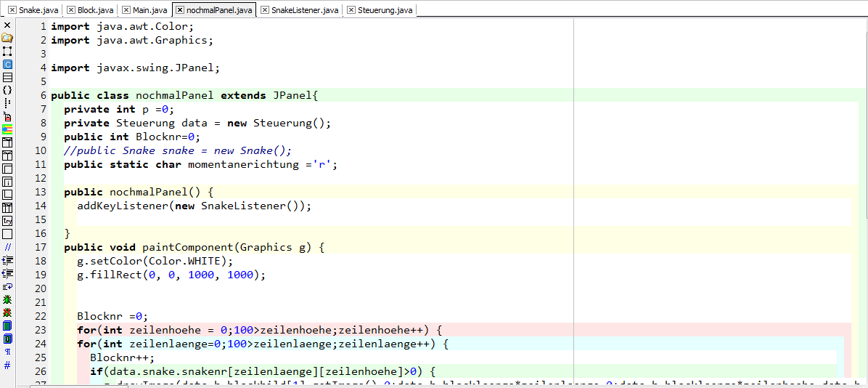Click the indent lines icon
Viewport: 868px width, 388px height.
click(7, 260)
